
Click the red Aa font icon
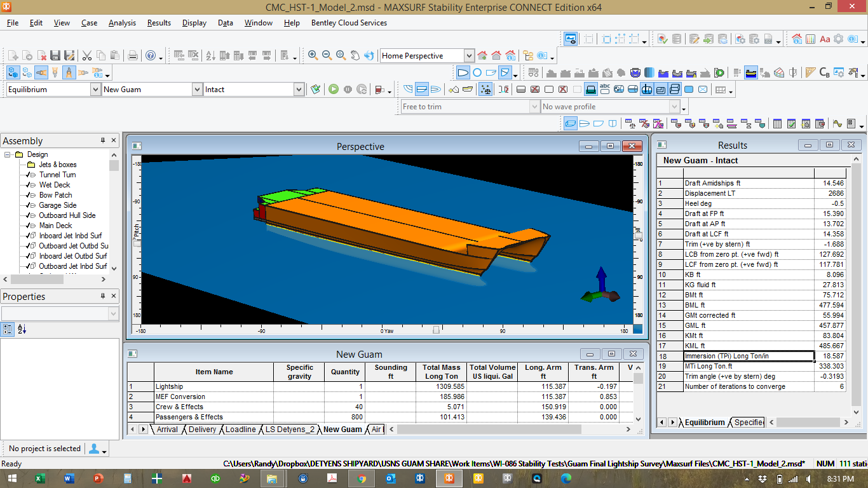pyautogui.click(x=825, y=39)
